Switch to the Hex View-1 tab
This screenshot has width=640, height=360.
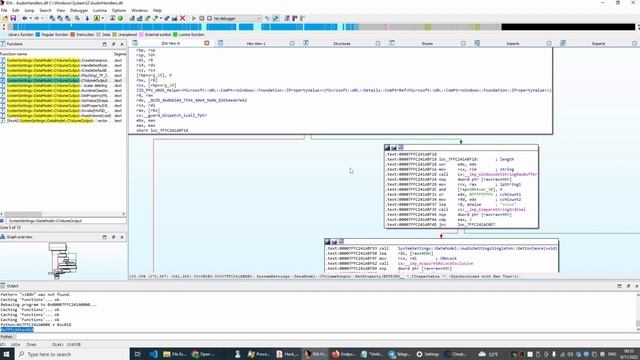click(x=256, y=43)
